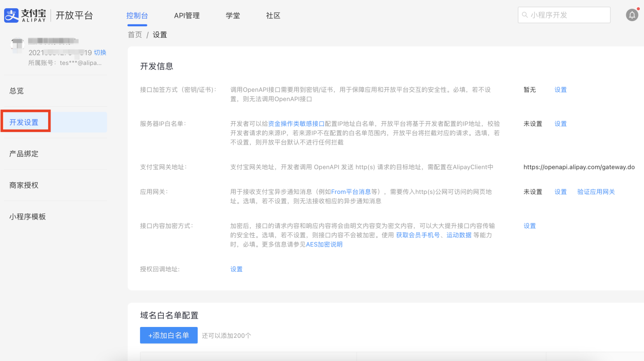Click the 所属账号 account text
The width and height of the screenshot is (644, 361).
(x=65, y=63)
